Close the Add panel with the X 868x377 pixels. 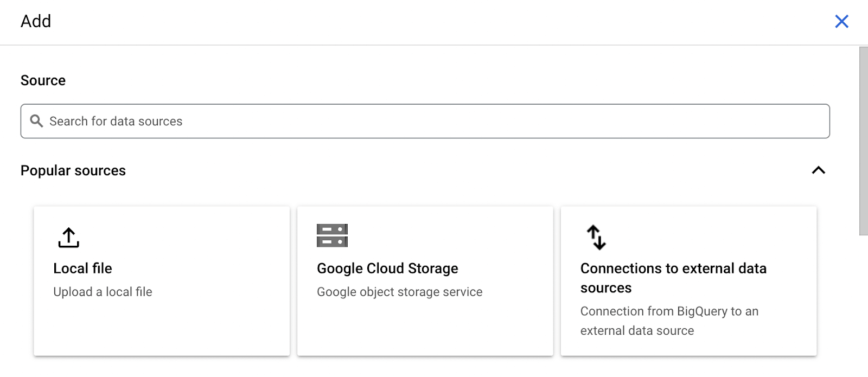(841, 21)
